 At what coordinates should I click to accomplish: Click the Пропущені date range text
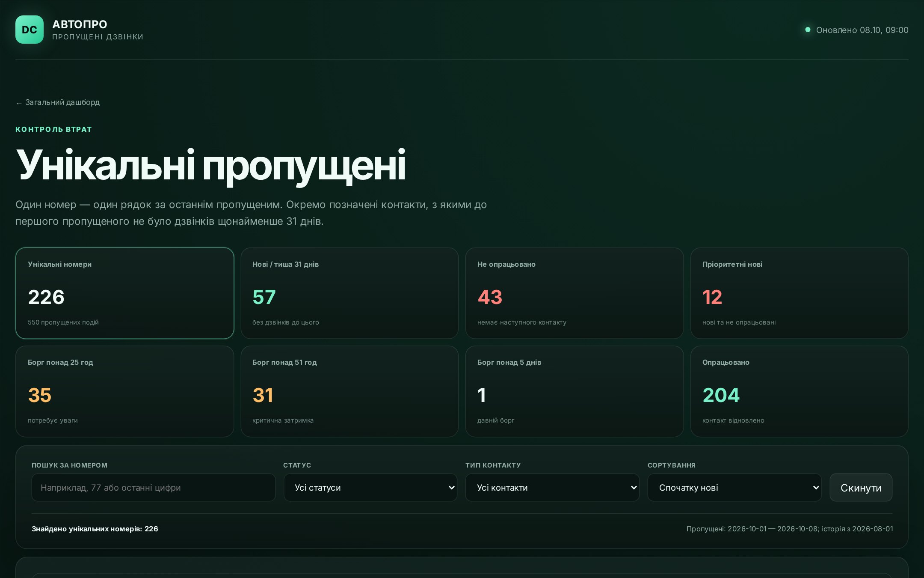click(790, 529)
